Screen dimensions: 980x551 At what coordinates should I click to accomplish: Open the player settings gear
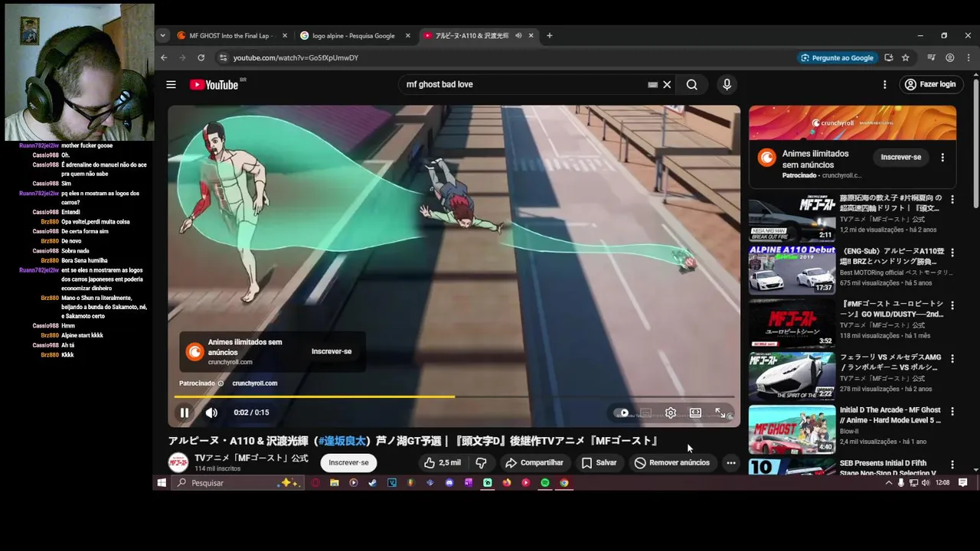pos(670,412)
